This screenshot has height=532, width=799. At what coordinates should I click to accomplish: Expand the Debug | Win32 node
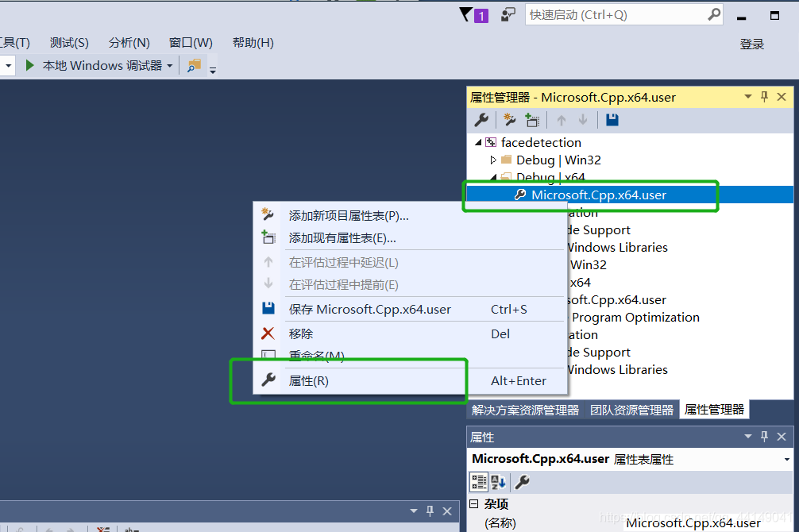coord(493,160)
